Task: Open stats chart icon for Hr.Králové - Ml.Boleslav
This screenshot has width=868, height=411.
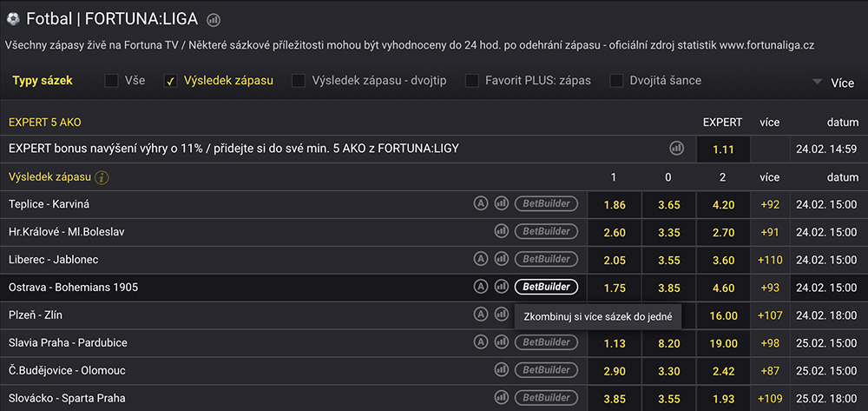Action: coord(502,231)
